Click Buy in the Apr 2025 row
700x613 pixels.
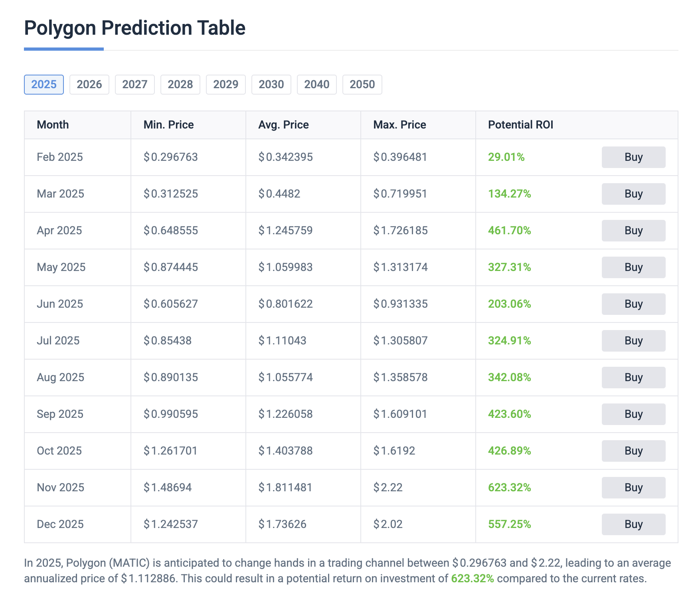coord(634,231)
